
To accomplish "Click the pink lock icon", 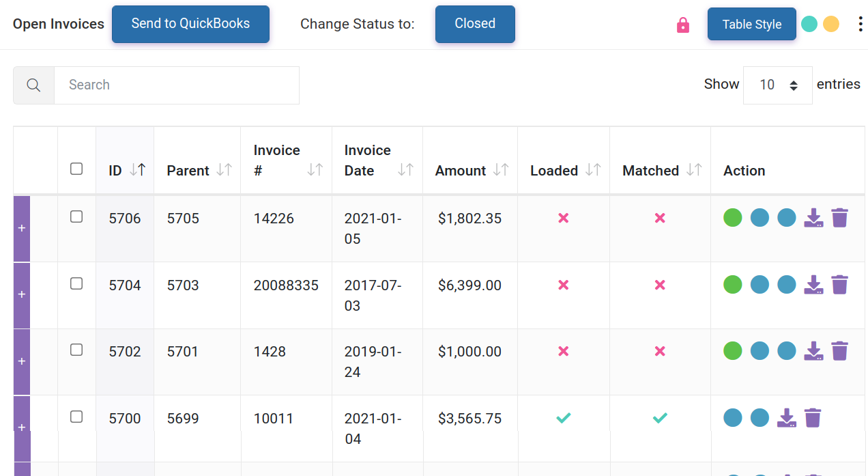I will pos(683,25).
